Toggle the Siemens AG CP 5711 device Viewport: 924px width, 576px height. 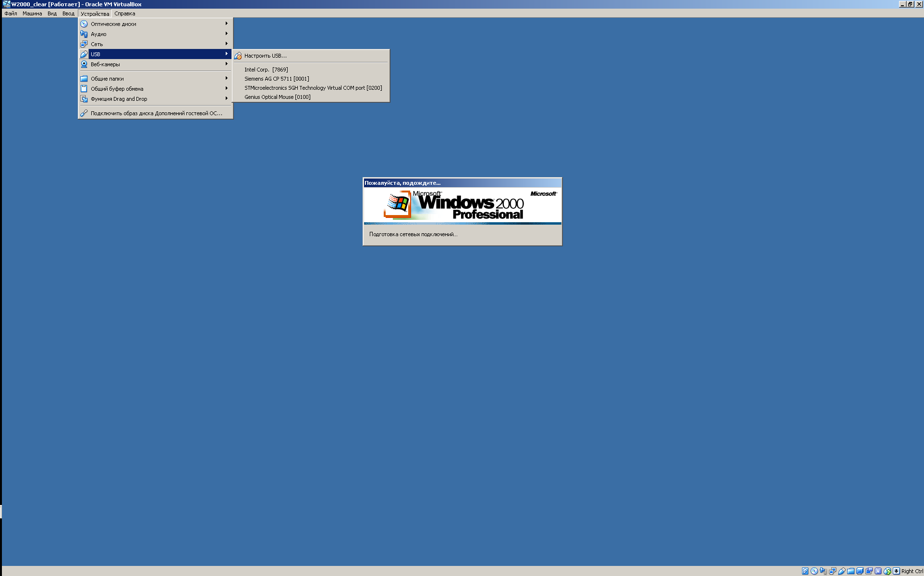tap(277, 79)
